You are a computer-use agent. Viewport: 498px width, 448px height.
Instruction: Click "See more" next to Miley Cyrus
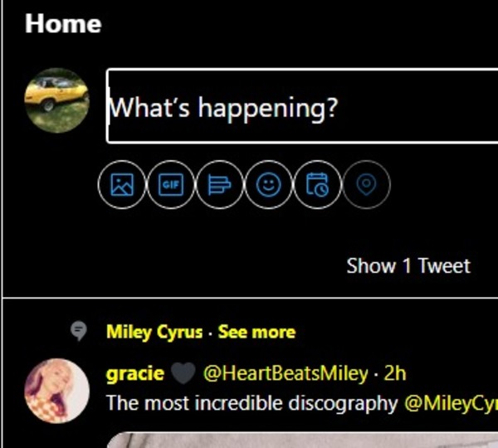click(256, 333)
